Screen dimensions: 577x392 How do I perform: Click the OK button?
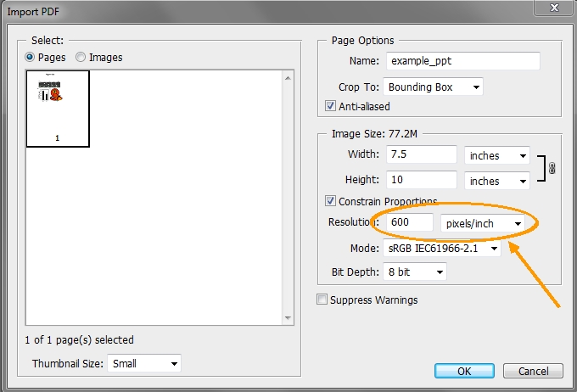click(464, 371)
